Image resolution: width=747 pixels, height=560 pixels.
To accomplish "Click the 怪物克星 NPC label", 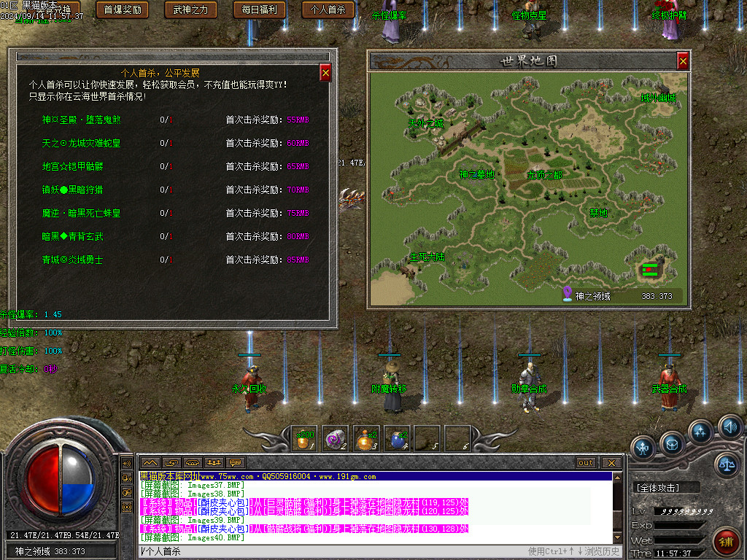I will click(x=529, y=16).
